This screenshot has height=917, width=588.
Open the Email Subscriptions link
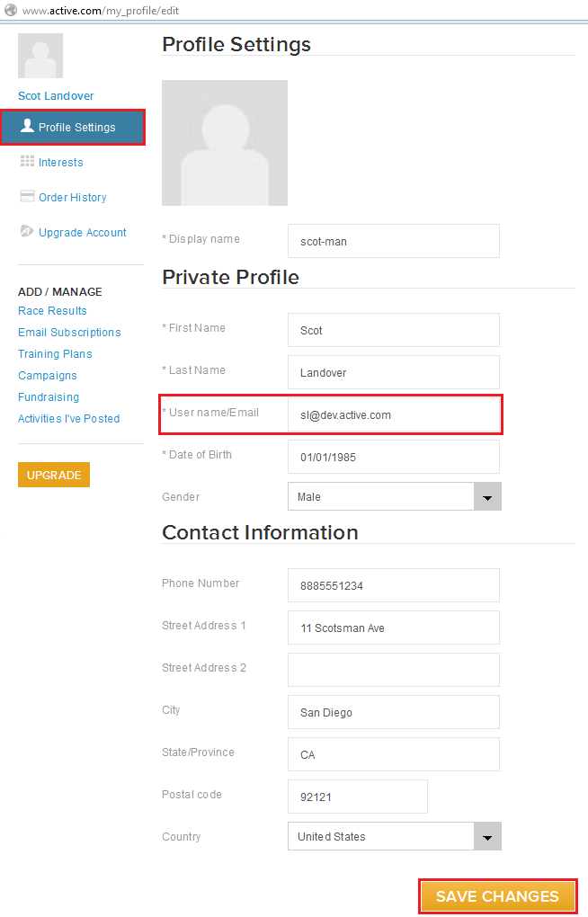69,333
